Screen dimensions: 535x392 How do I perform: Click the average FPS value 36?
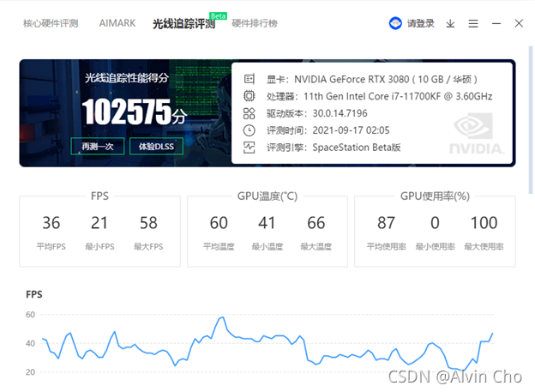coord(51,223)
